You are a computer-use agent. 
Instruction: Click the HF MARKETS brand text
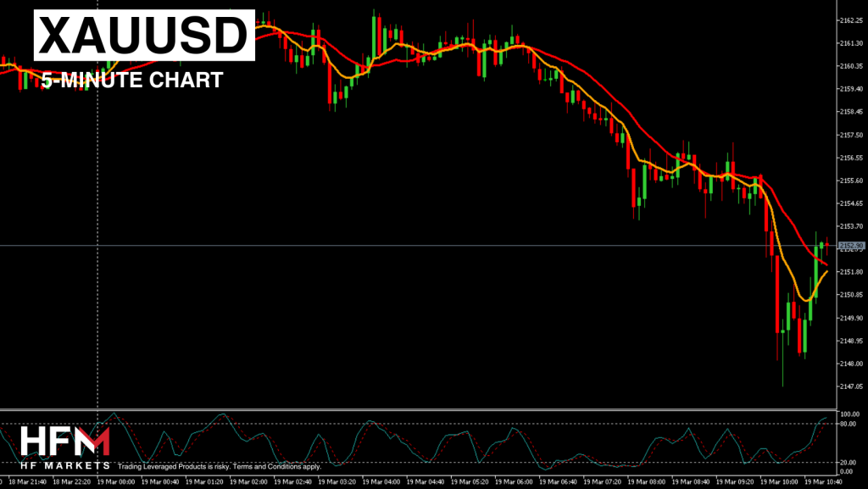(64, 465)
